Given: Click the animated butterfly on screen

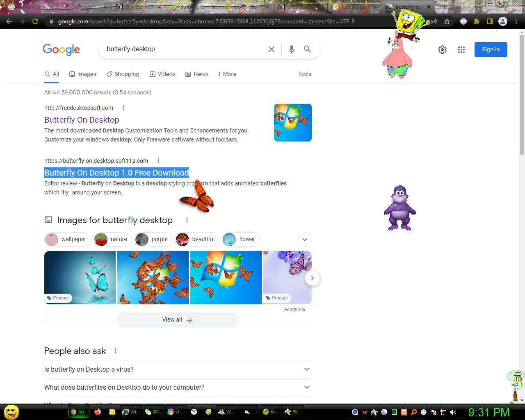Looking at the screenshot, I should (x=198, y=198).
